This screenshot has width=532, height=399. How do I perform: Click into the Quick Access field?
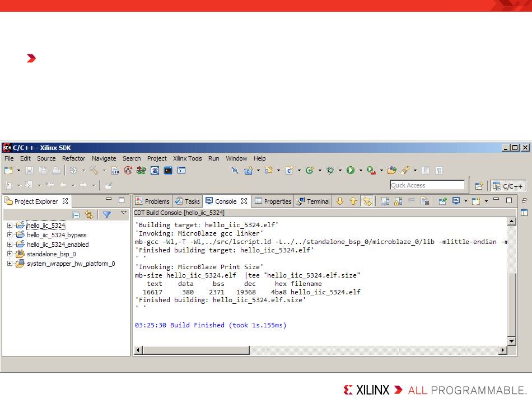point(427,185)
